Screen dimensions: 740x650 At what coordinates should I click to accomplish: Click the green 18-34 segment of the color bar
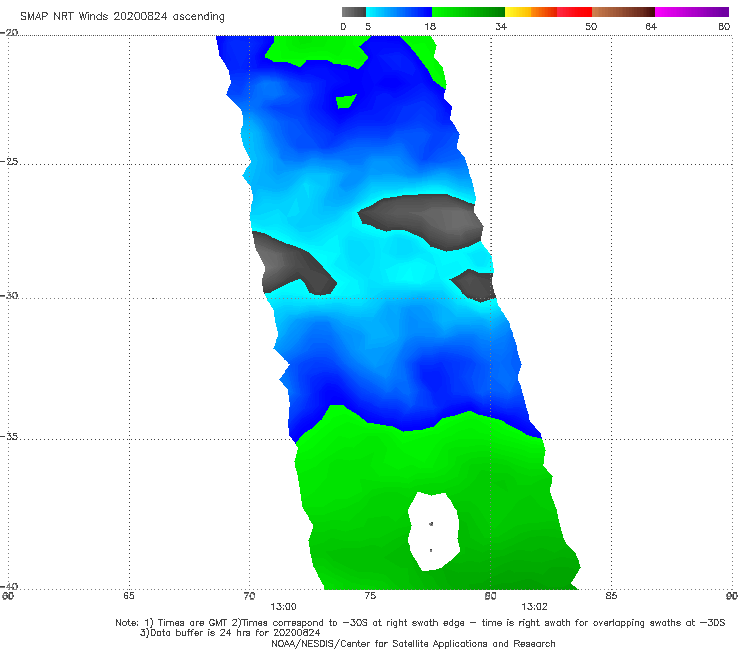468,12
